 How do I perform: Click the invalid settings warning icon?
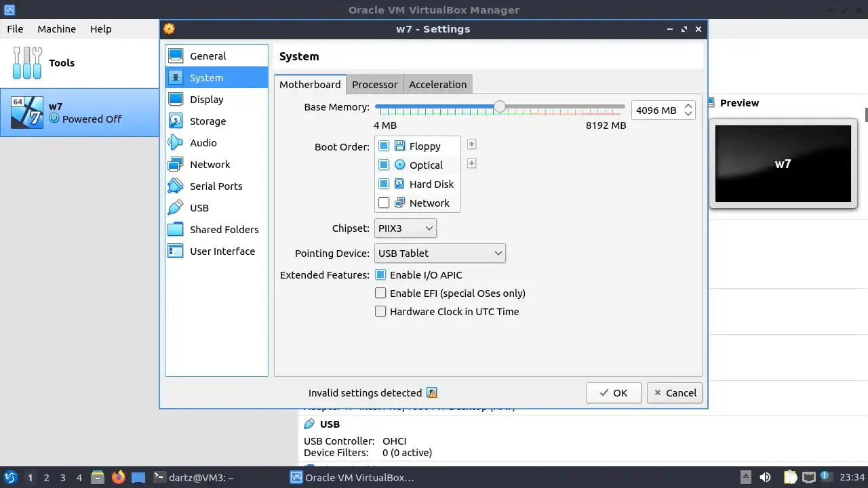click(432, 393)
